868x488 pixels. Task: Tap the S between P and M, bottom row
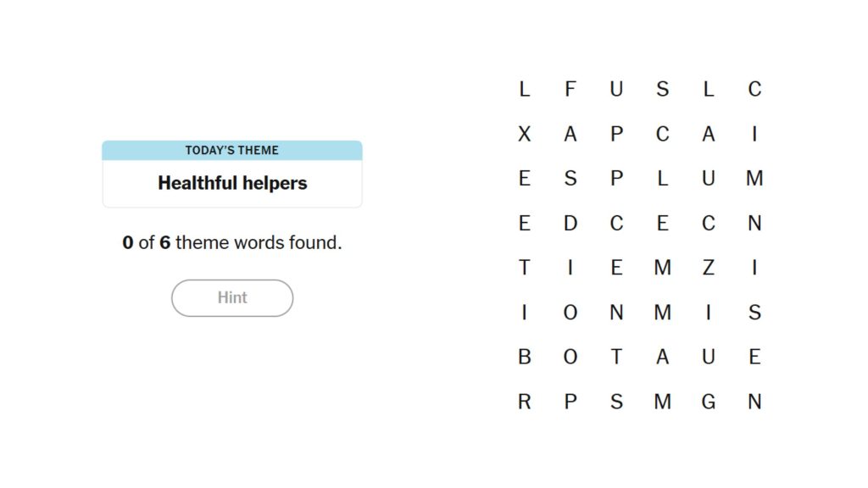(616, 402)
